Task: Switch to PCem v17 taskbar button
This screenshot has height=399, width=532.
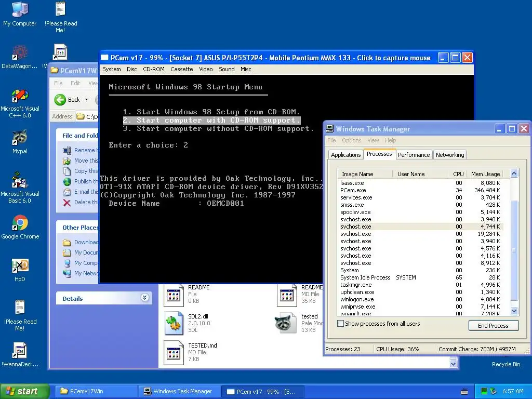Action: [x=262, y=392]
